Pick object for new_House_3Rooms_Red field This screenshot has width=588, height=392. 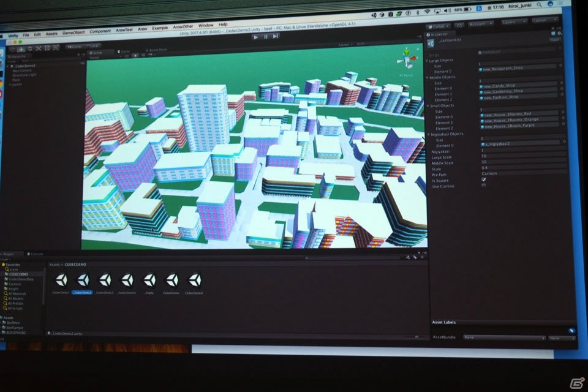(x=563, y=112)
